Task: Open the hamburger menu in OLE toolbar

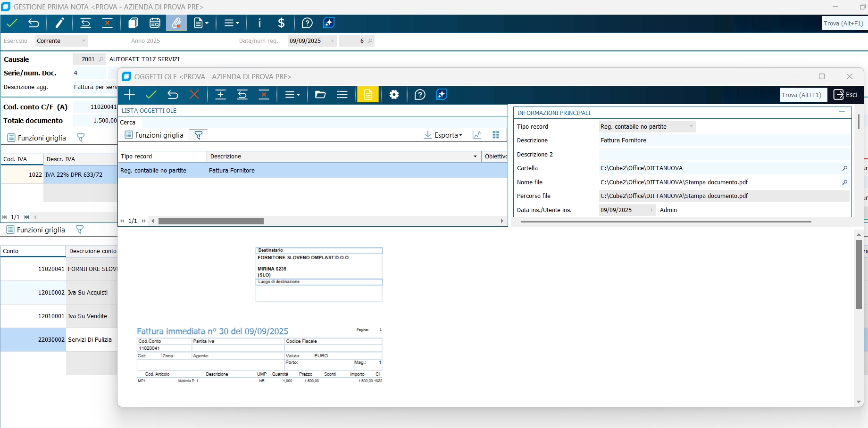Action: pyautogui.click(x=292, y=95)
